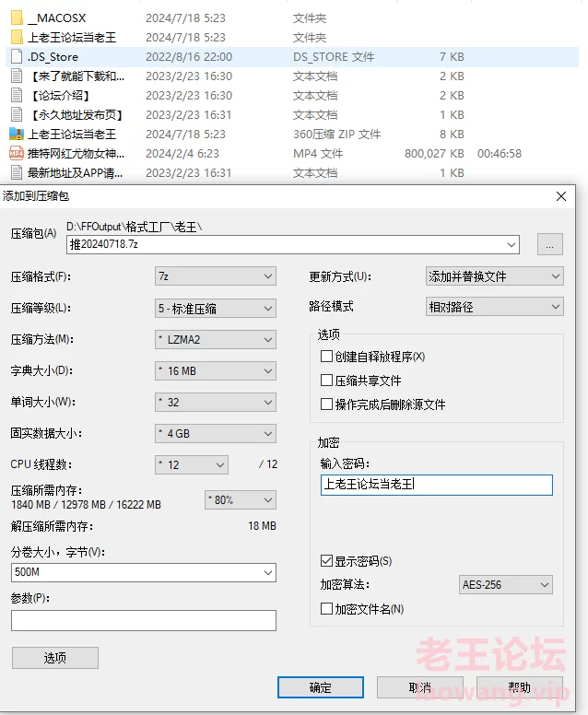
Task: Click date 2024/2/4 6:23 cell
Action: pyautogui.click(x=182, y=153)
